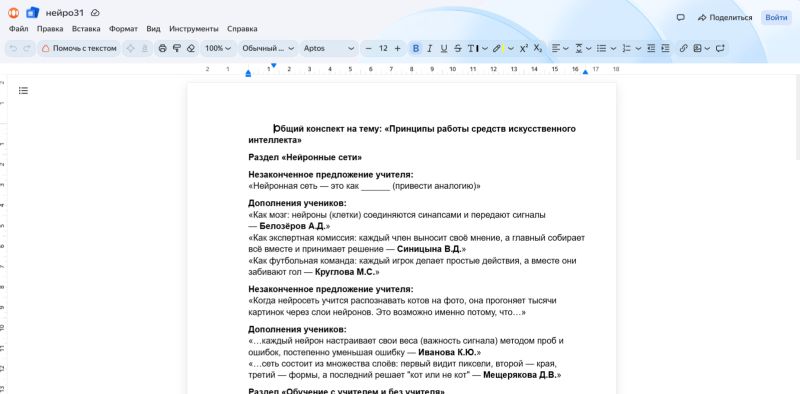Click the first-line indent ruler marker
The height and width of the screenshot is (394, 800).
coord(273,65)
